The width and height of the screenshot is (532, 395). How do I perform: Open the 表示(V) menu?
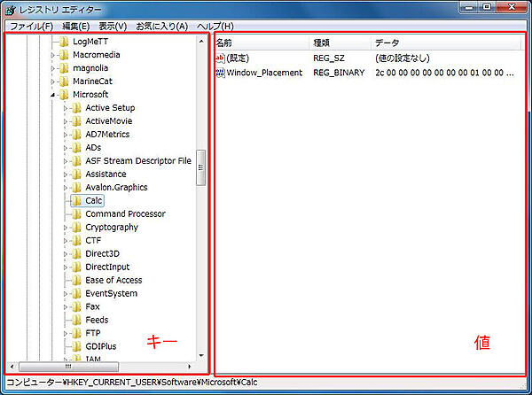(113, 27)
